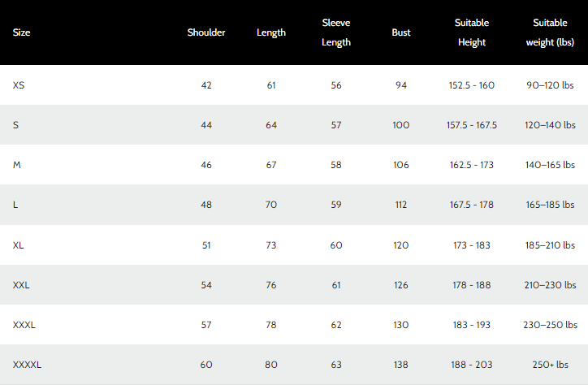Click the Size column header
This screenshot has height=385, width=588.
pos(22,33)
